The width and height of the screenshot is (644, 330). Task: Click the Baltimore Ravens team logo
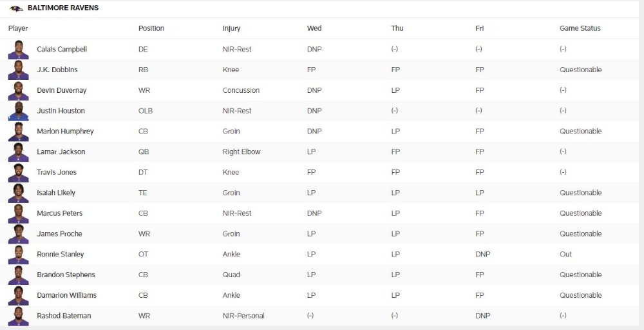tap(16, 8)
